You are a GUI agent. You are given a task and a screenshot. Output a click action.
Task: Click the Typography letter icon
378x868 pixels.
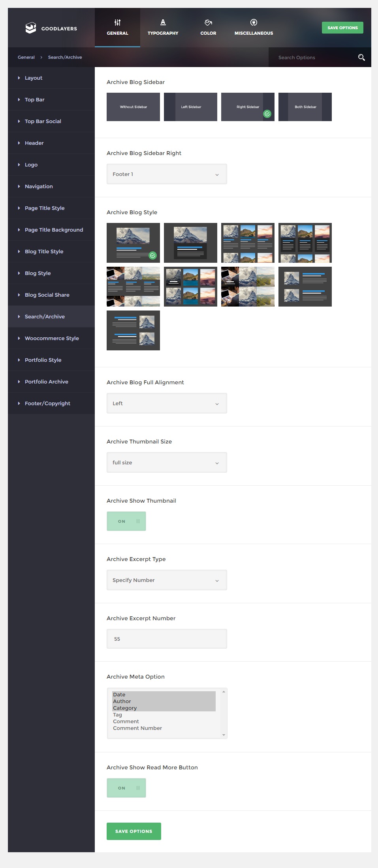(163, 22)
